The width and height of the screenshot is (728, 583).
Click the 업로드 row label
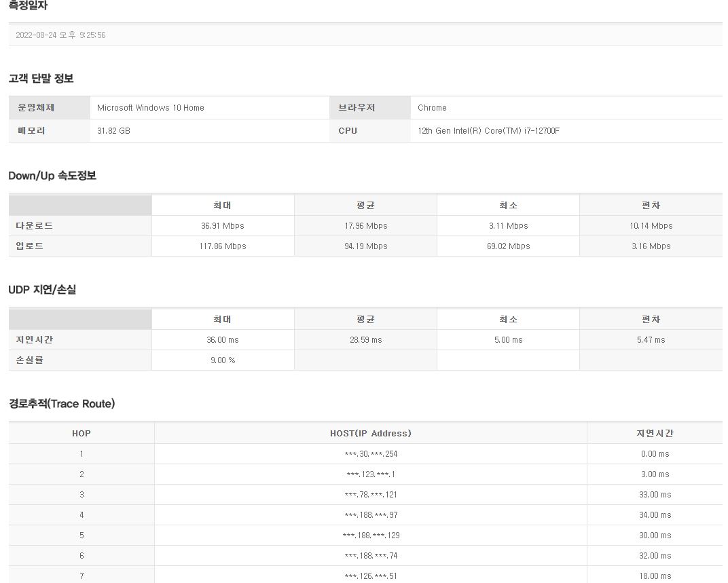(30, 246)
